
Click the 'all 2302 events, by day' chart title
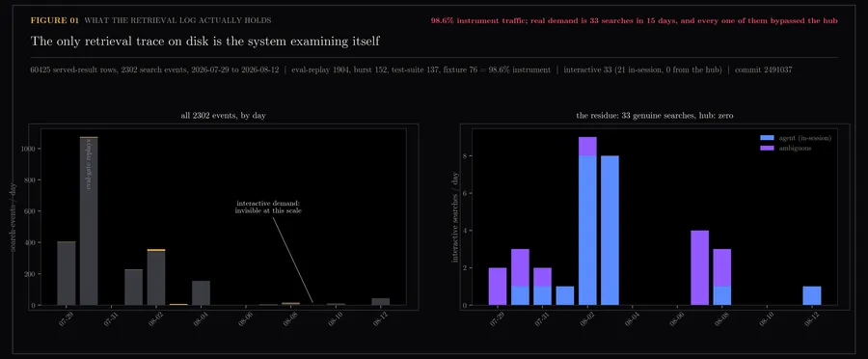[x=223, y=116]
